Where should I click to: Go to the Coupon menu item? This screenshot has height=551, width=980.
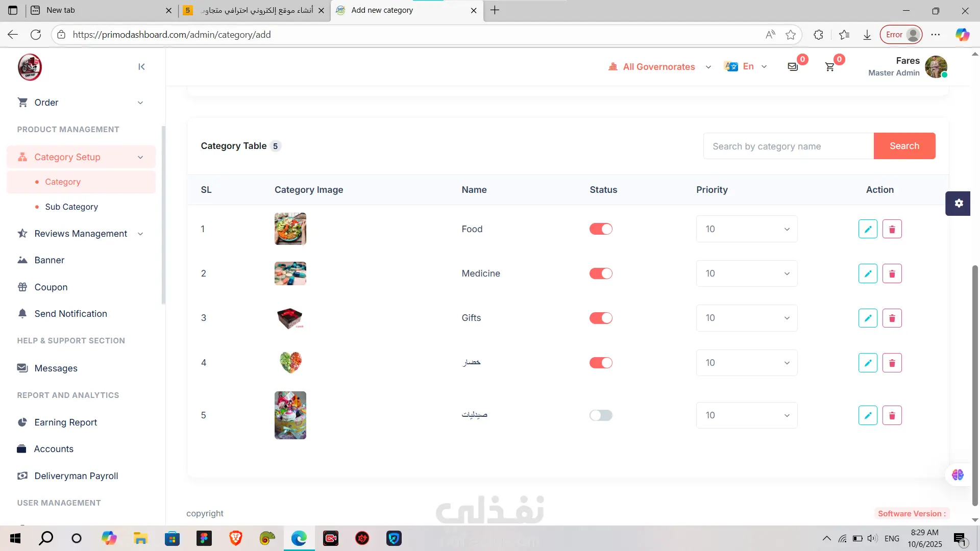tap(51, 287)
